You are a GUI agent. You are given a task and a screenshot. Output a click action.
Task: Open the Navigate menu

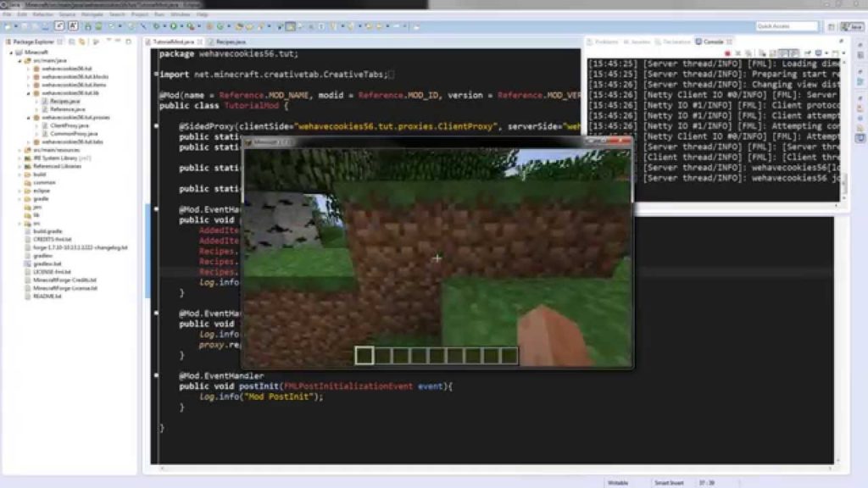92,14
